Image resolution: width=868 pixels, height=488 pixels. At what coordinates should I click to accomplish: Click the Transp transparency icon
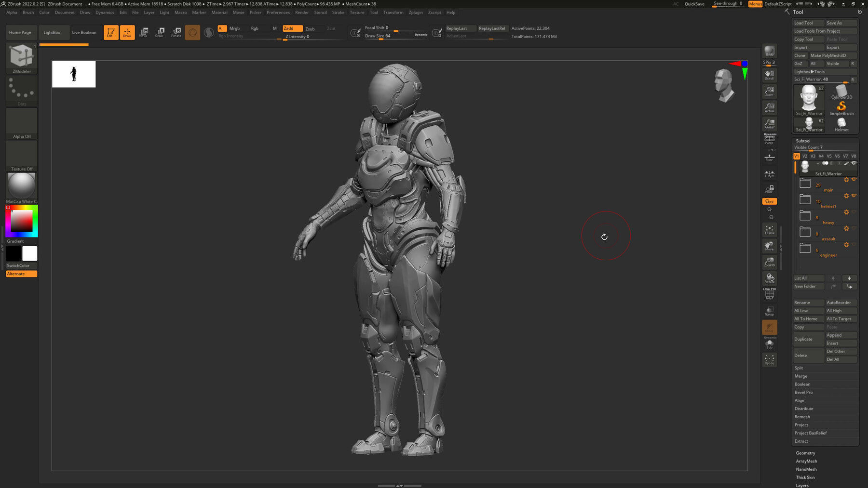(x=769, y=311)
